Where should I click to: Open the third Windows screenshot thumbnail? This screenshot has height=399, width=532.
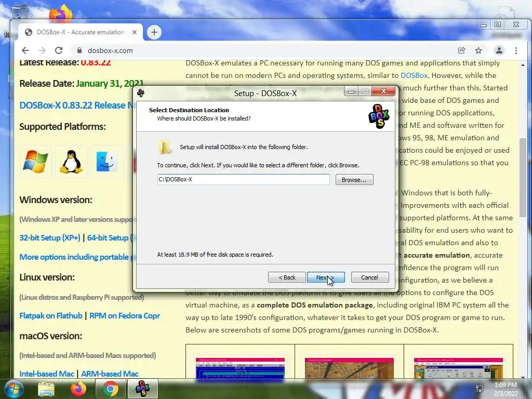click(458, 368)
